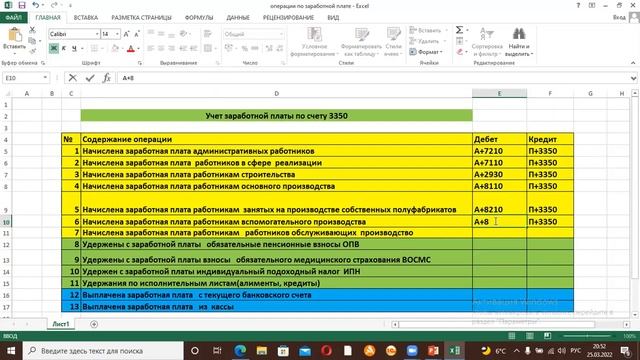The image size is (640, 360).
Task: Switch to the ВСТАВКА tab
Action: coord(86,18)
